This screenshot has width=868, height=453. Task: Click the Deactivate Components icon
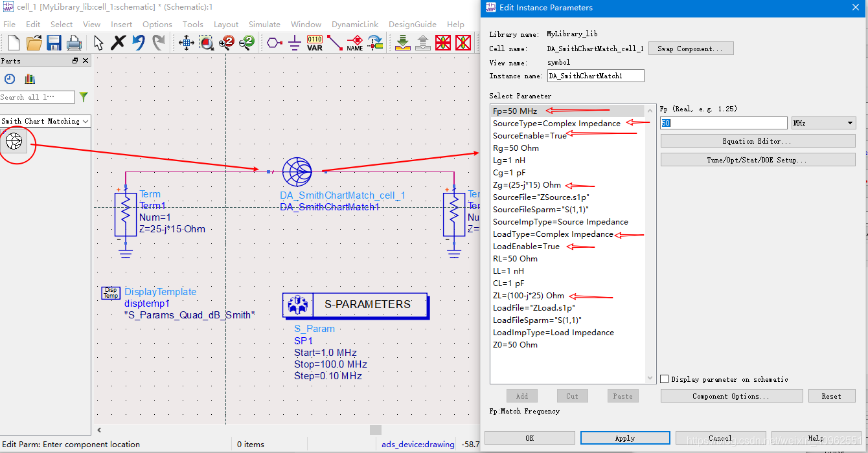443,43
